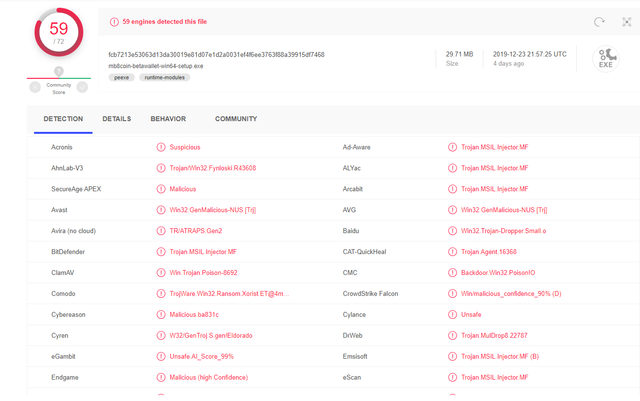Click warning icon in the Emsisoft row
This screenshot has width=640, height=401.
(452, 356)
